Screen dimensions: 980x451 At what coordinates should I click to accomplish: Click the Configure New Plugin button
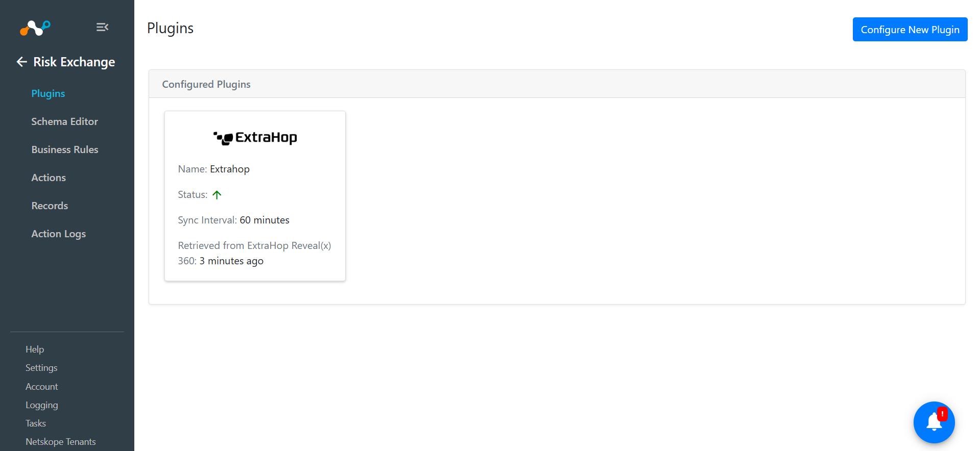coord(910,30)
